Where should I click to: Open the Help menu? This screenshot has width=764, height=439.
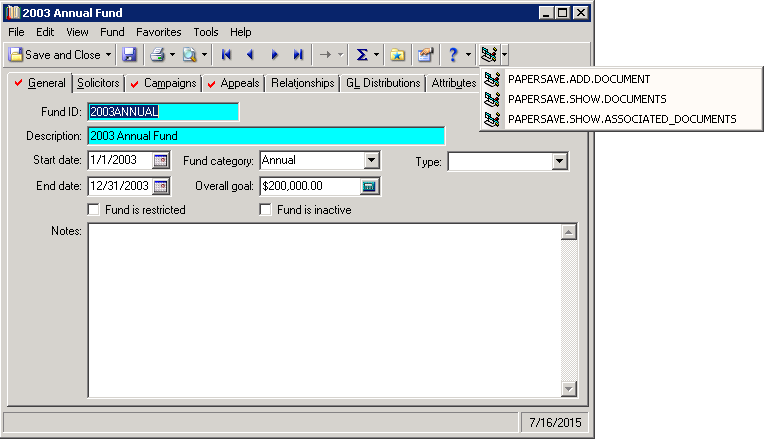241,32
